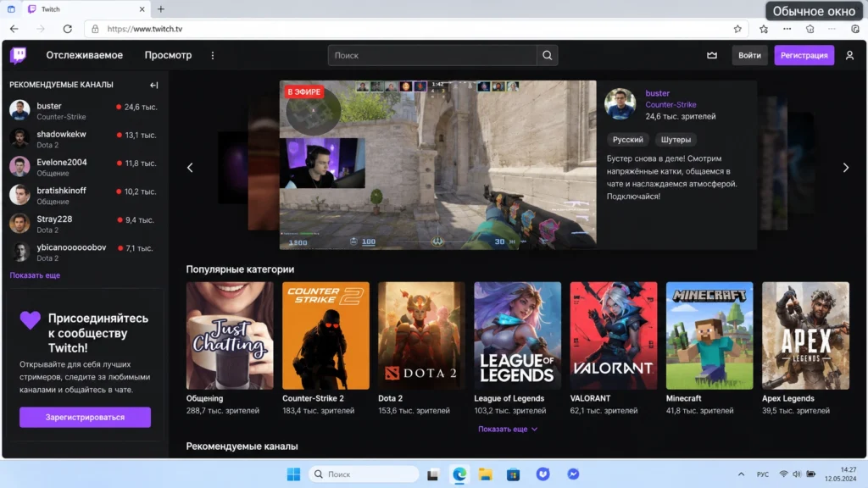The image size is (868, 488).
Task: Go to the next carousel stream
Action: pos(845,167)
